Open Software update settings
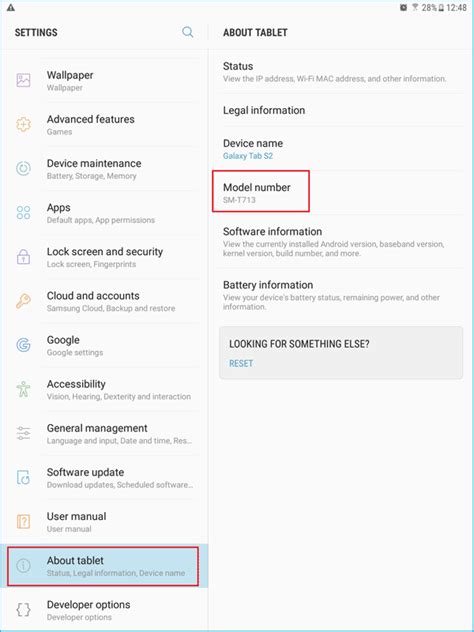Screen dimensions: 474x632 click(x=104, y=478)
